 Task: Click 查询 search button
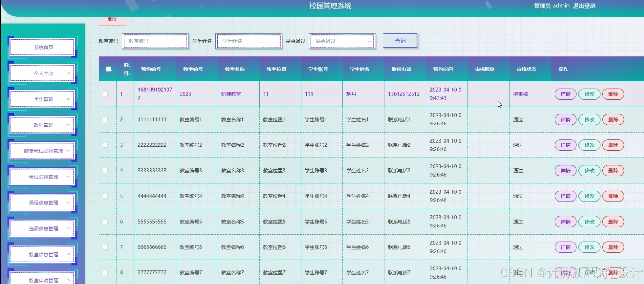[x=400, y=41]
